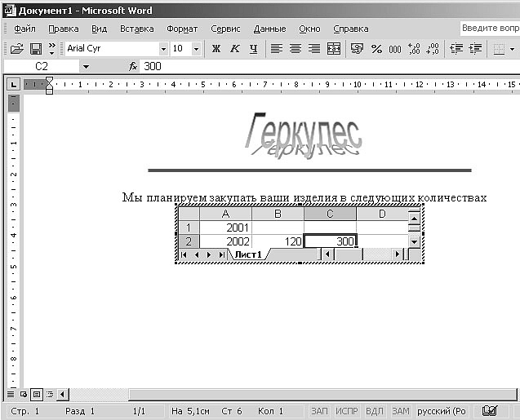520x420 pixels.
Task: Click the Borders icon
Action: [x=499, y=49]
